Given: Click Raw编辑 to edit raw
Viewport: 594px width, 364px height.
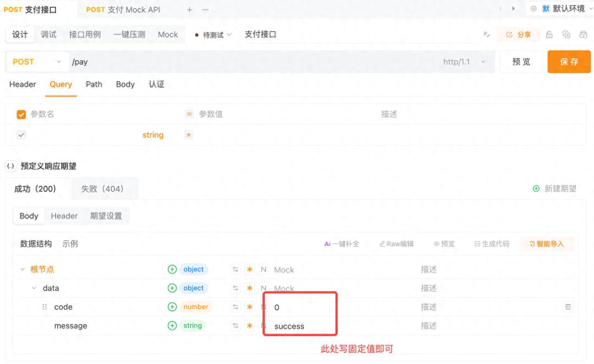Looking at the screenshot, I should pos(396,244).
